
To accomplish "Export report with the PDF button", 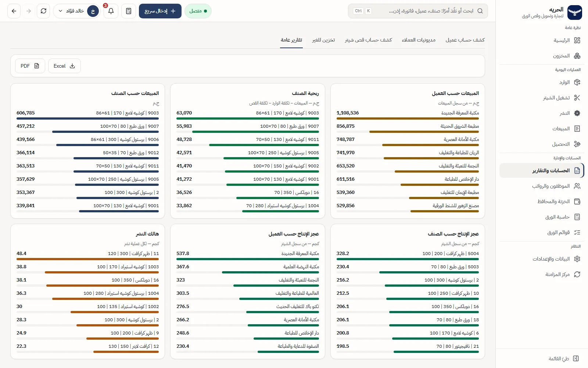I will (x=30, y=66).
